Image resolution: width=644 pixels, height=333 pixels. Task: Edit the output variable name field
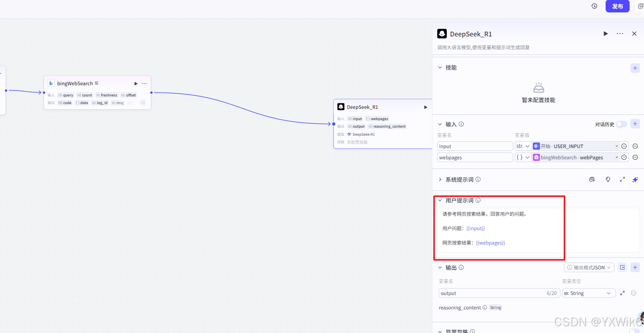(x=499, y=293)
